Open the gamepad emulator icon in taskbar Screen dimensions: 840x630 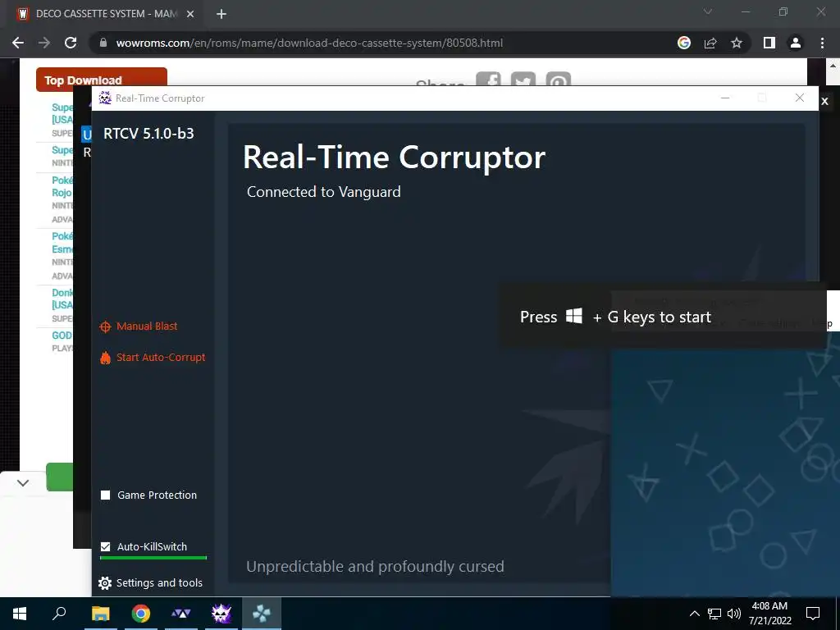pyautogui.click(x=262, y=614)
